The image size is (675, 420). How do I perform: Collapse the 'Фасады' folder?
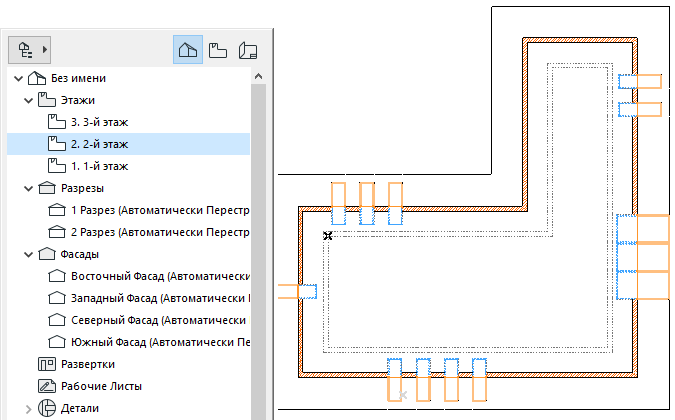click(28, 254)
